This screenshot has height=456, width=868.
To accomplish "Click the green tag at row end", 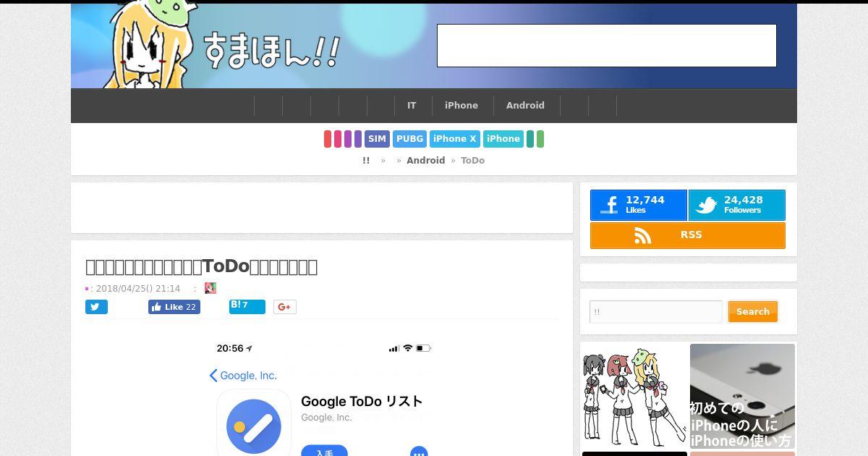I will (x=540, y=139).
